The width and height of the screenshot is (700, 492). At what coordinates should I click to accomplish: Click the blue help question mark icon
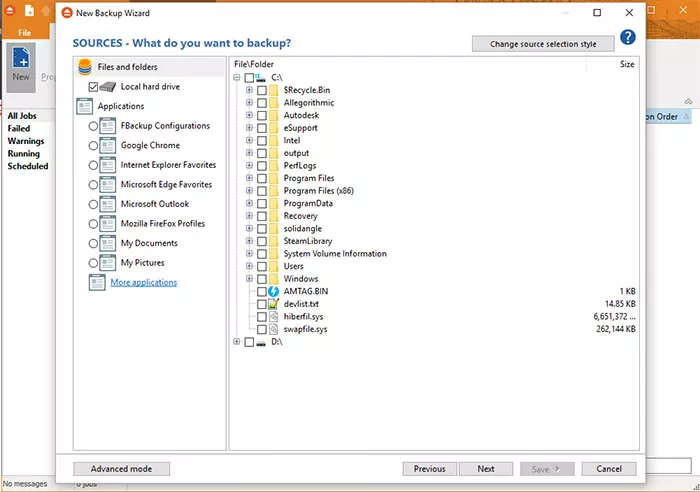tap(628, 37)
